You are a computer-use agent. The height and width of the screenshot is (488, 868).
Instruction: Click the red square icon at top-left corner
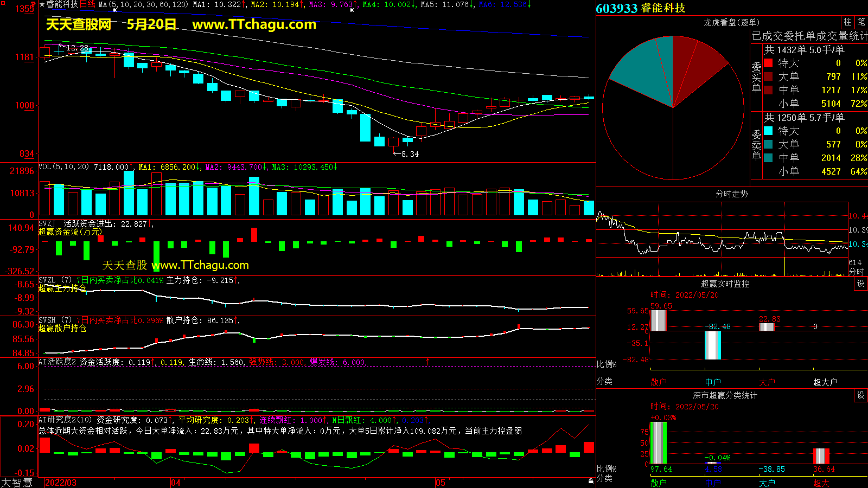click(3, 3)
